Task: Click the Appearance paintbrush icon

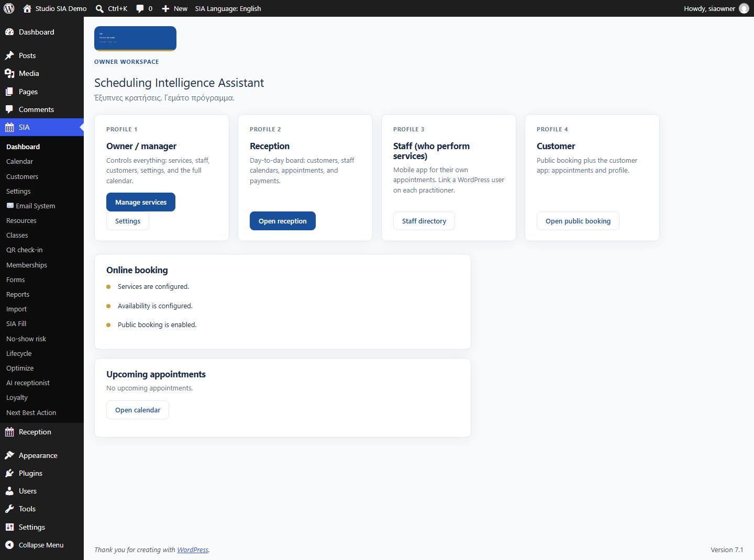Action: coord(9,455)
